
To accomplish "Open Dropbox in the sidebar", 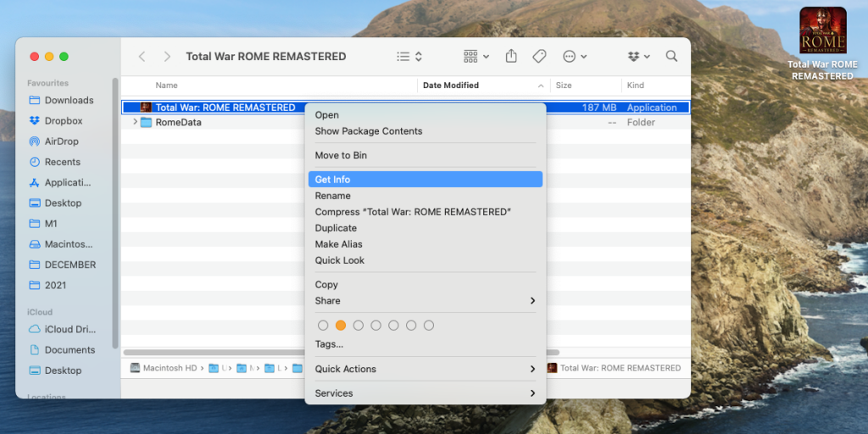I will coord(55,120).
